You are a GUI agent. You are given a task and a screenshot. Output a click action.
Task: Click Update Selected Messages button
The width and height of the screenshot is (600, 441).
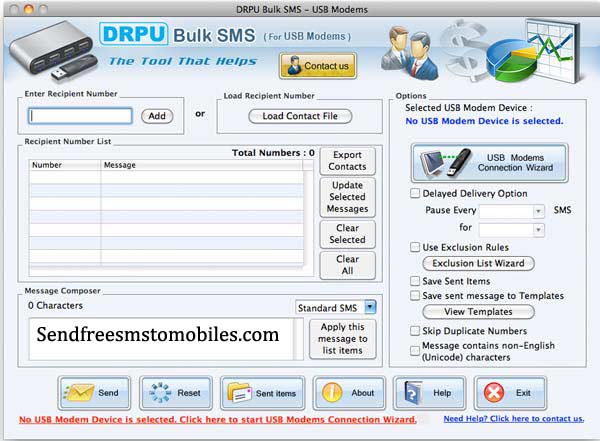(347, 197)
